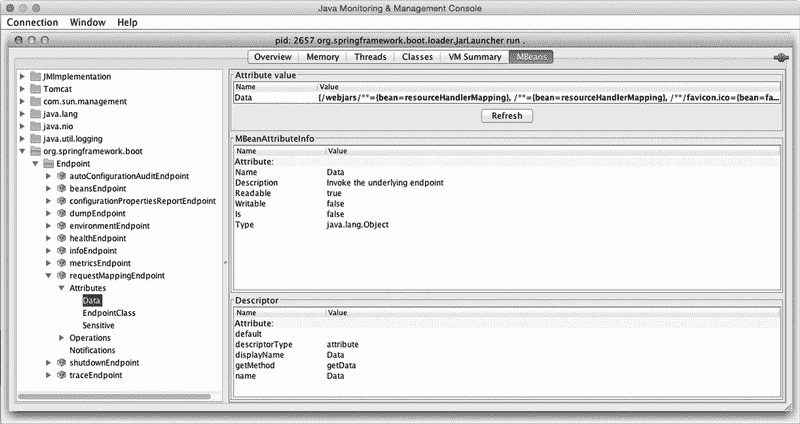Open the Connection menu
Viewport: 800px width, 424px height.
click(x=32, y=21)
